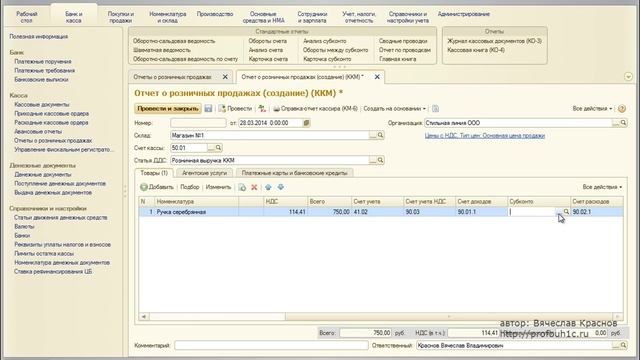
Task: Click Добавить to add a goods row
Action: click(x=157, y=187)
